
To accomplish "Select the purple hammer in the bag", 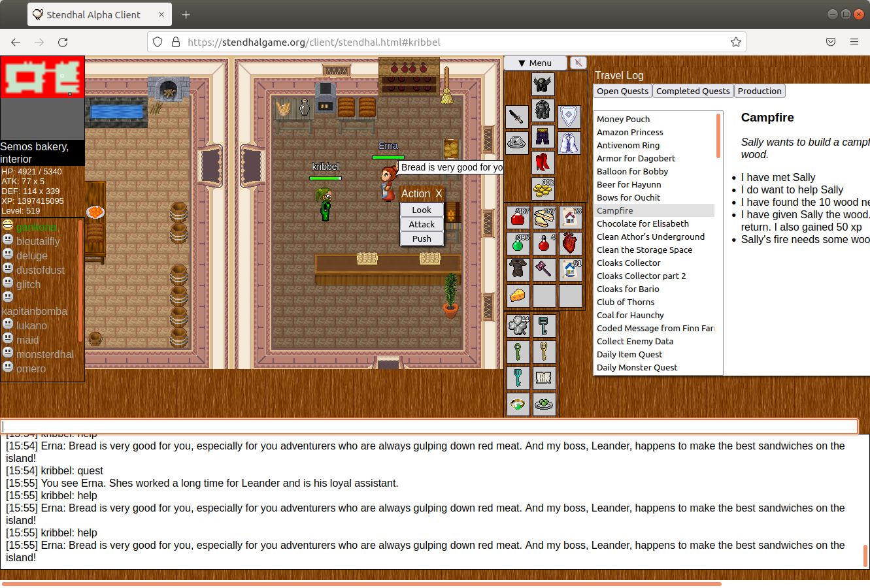I will (544, 269).
